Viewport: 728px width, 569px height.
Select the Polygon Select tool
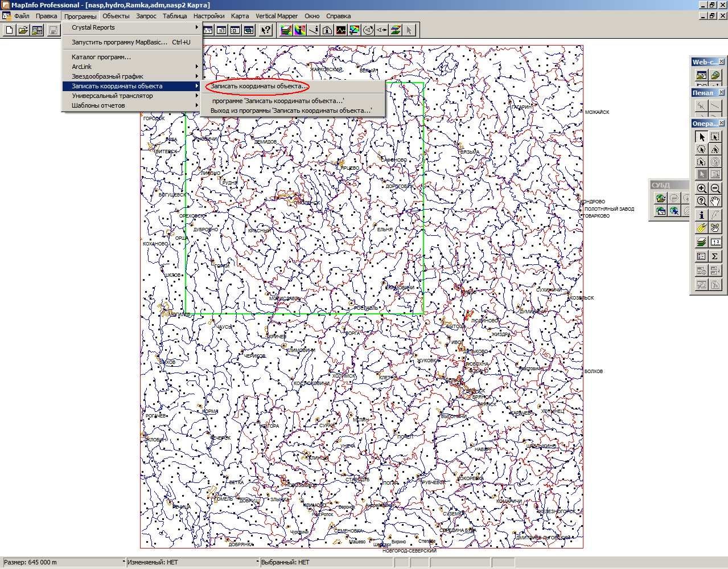click(x=715, y=149)
